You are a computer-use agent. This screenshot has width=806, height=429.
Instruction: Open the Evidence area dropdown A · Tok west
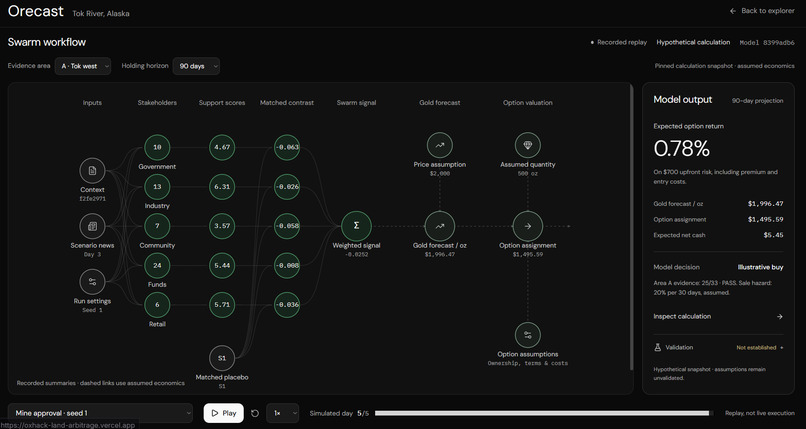pos(83,66)
